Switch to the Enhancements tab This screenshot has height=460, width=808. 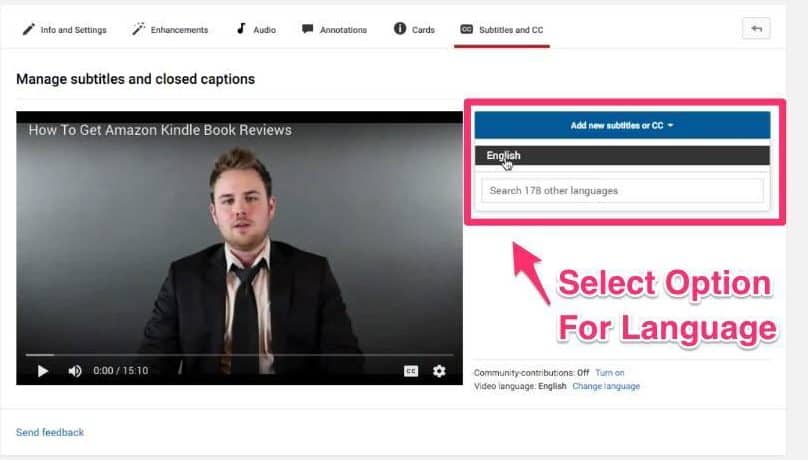179,30
